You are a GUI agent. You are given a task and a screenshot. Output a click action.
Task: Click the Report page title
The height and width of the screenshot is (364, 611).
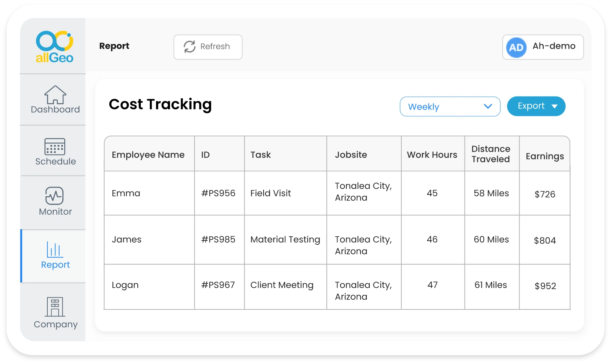click(114, 46)
